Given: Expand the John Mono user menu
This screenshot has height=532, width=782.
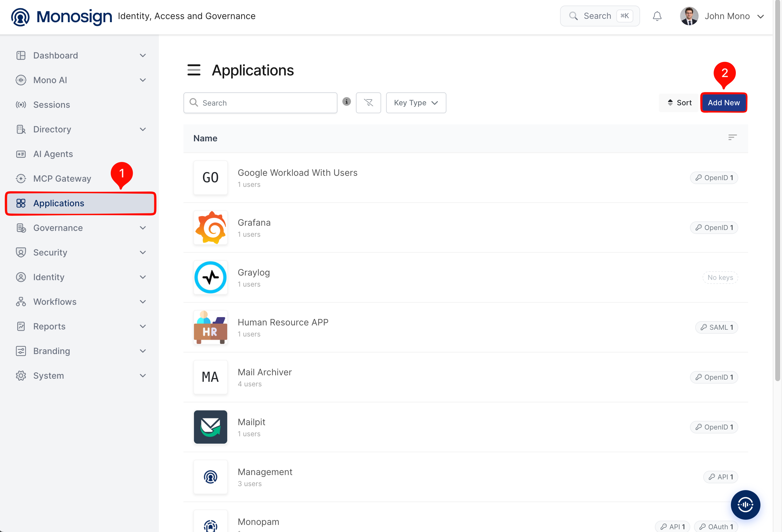Looking at the screenshot, I should 722,16.
